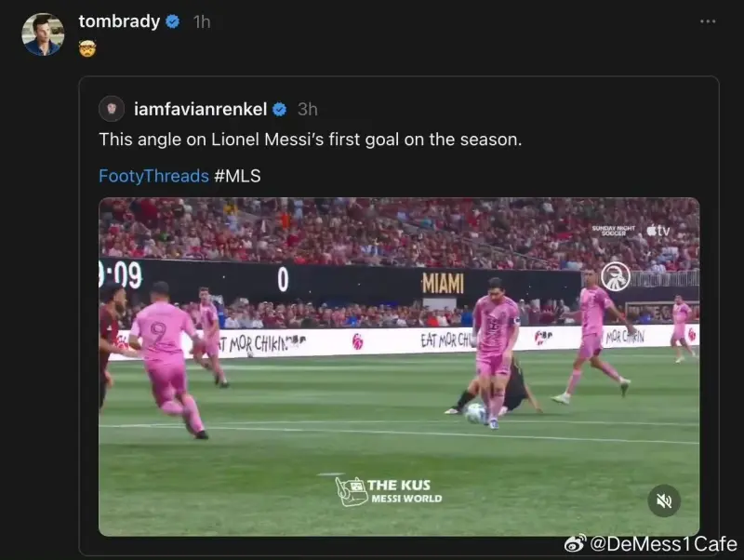
Task: Click the 3h timestamp on the quoted post
Action: coord(308,110)
